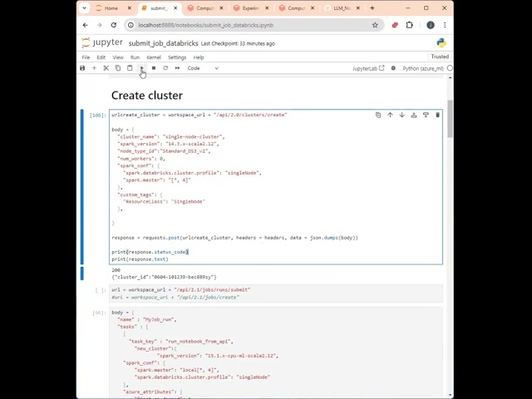The width and height of the screenshot is (532, 399).
Task: Click the Create cluster heading
Action: 147,96
